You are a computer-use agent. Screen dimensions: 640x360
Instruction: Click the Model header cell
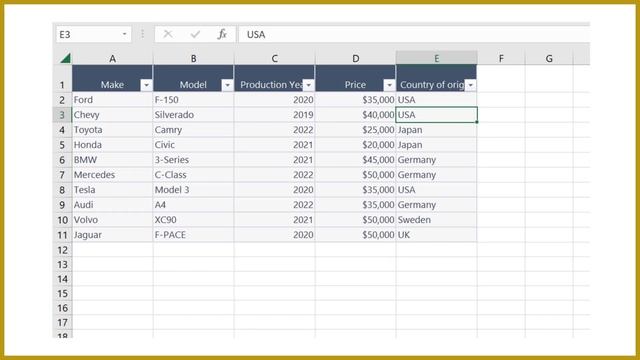pyautogui.click(x=193, y=78)
